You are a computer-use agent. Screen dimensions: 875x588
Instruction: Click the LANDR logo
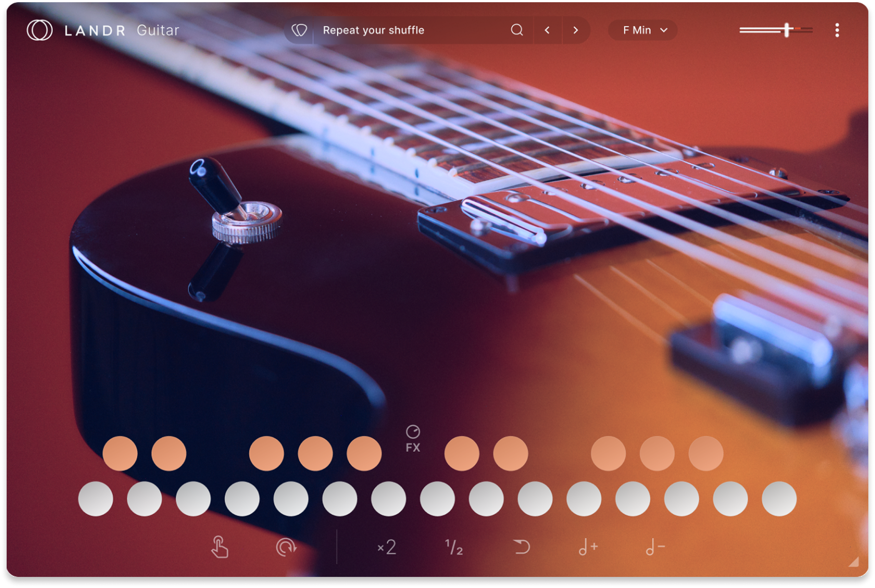click(x=40, y=30)
